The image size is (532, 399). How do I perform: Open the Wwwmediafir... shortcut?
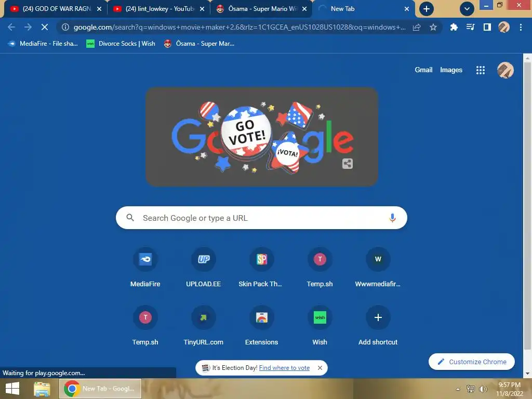pyautogui.click(x=378, y=268)
